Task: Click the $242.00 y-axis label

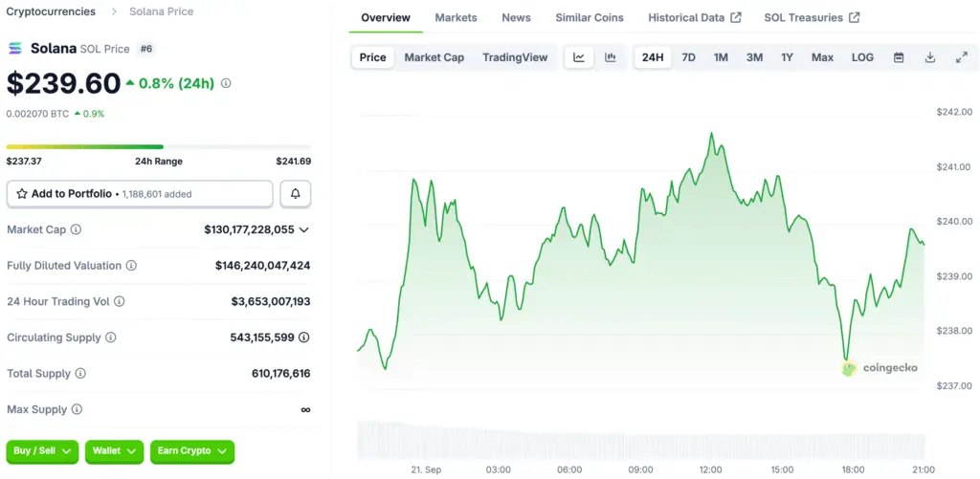Action: (x=954, y=113)
